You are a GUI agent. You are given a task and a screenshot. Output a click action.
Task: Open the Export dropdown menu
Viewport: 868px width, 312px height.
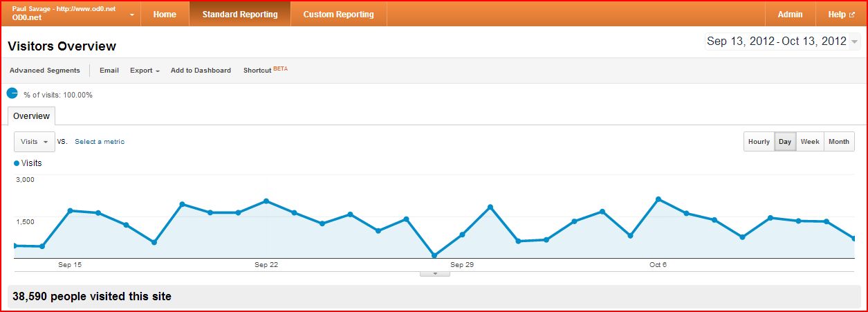[x=145, y=71]
